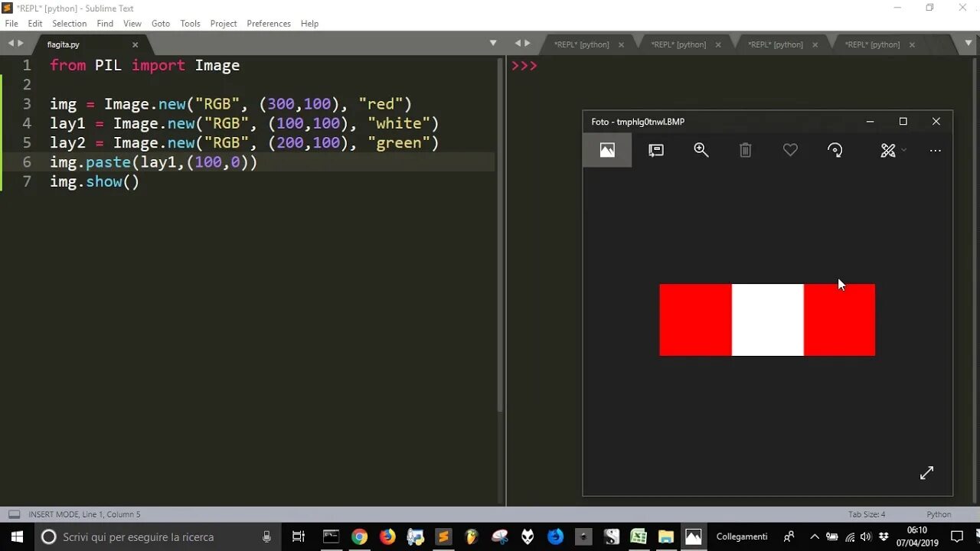Image resolution: width=980 pixels, height=551 pixels.
Task: Click the Collegamenti toolbar on taskbar
Action: [742, 536]
